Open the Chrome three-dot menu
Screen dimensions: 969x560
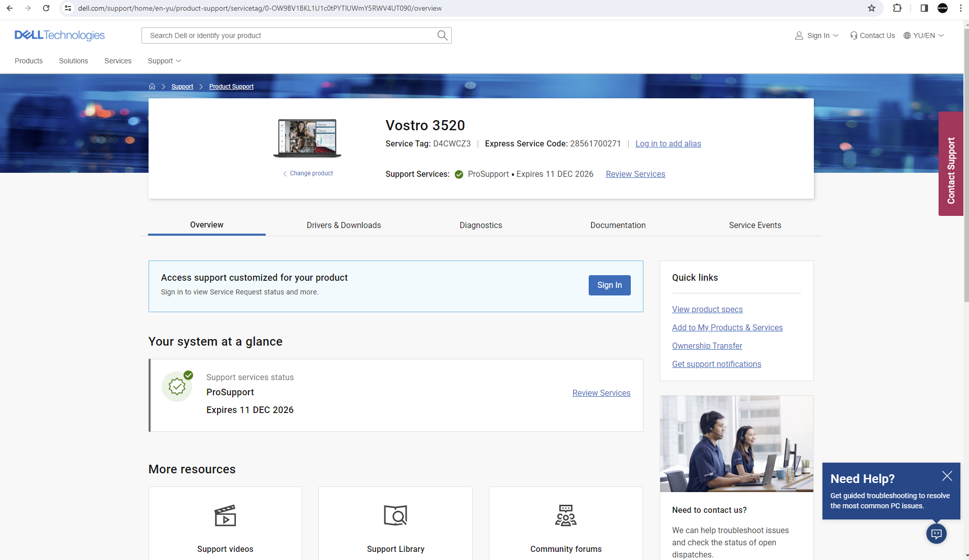[960, 8]
